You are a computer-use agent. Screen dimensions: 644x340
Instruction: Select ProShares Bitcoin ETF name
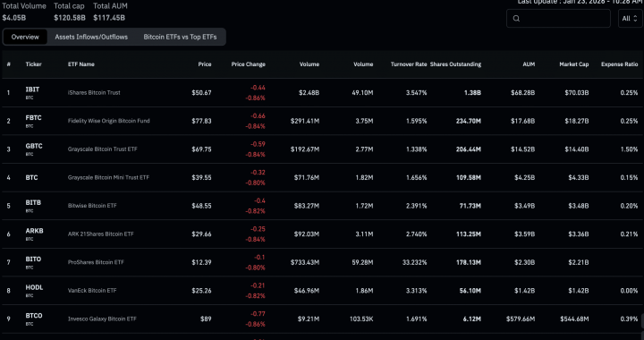[x=96, y=262]
